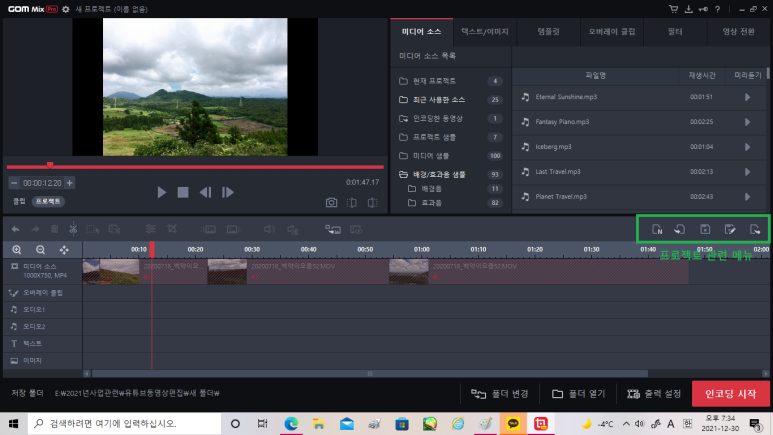Switch preview mode to 클립

[19, 201]
